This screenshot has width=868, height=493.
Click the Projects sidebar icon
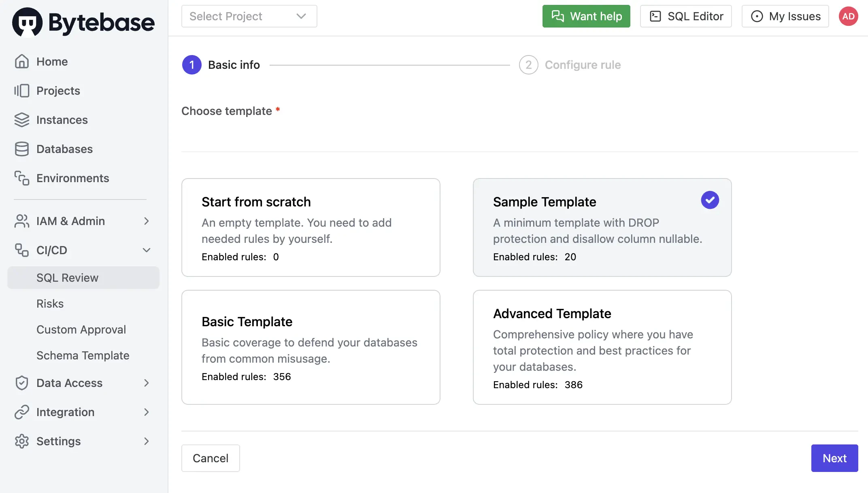click(22, 91)
